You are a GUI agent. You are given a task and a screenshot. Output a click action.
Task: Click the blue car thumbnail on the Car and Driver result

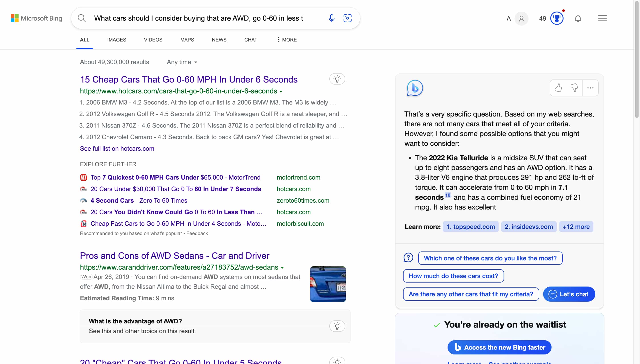pyautogui.click(x=328, y=284)
